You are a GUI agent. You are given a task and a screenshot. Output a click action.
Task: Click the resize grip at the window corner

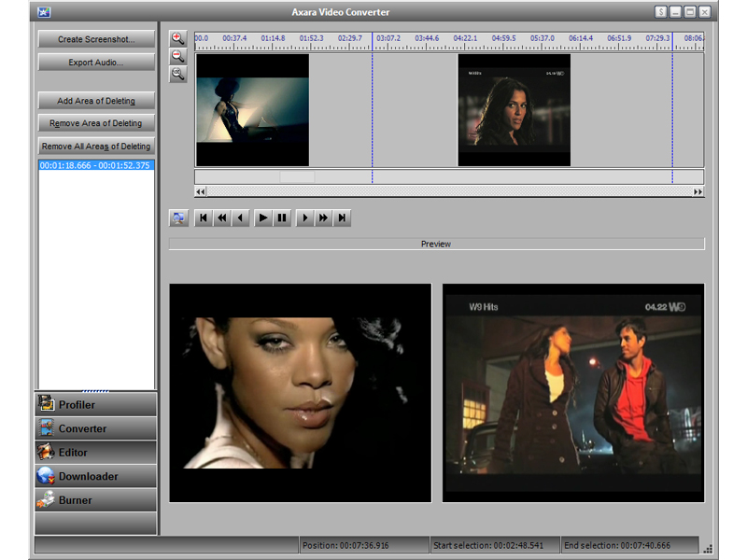(x=708, y=549)
